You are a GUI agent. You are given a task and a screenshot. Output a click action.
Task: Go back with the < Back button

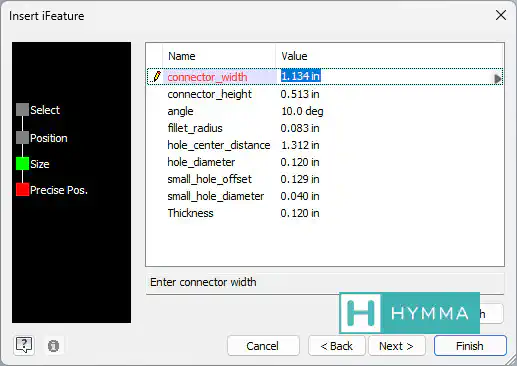click(337, 346)
